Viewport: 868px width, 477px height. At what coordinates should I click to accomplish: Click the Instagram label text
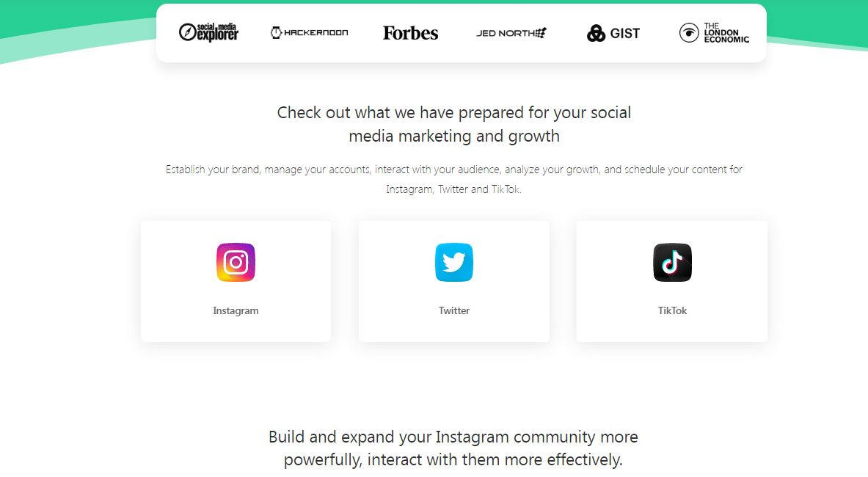[x=236, y=310]
